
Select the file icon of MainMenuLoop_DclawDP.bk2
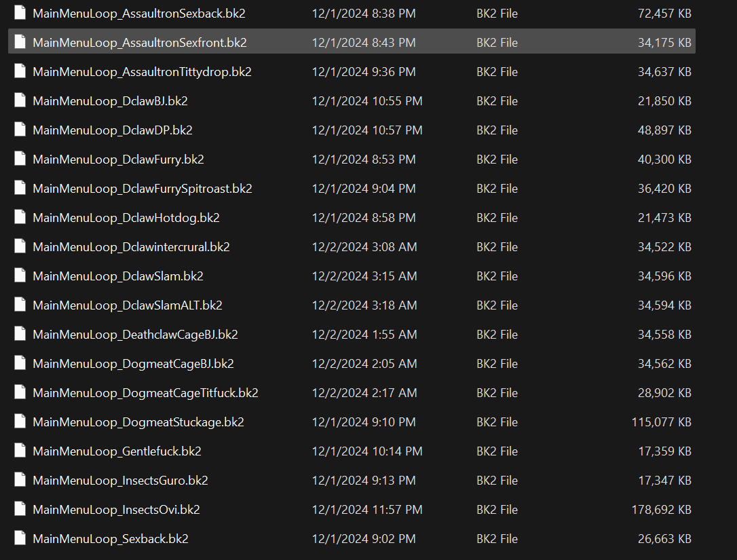coord(20,129)
